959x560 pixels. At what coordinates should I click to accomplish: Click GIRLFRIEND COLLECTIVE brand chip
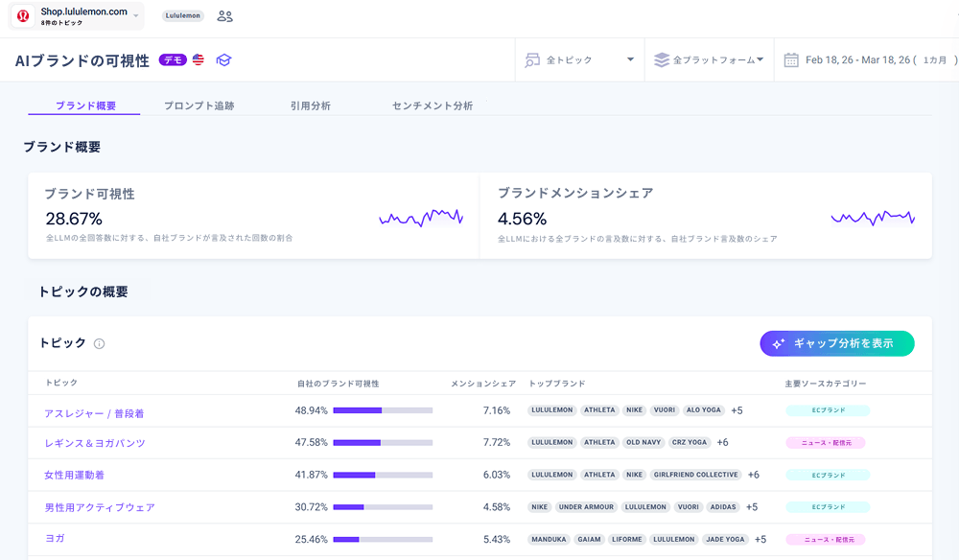[x=695, y=475]
